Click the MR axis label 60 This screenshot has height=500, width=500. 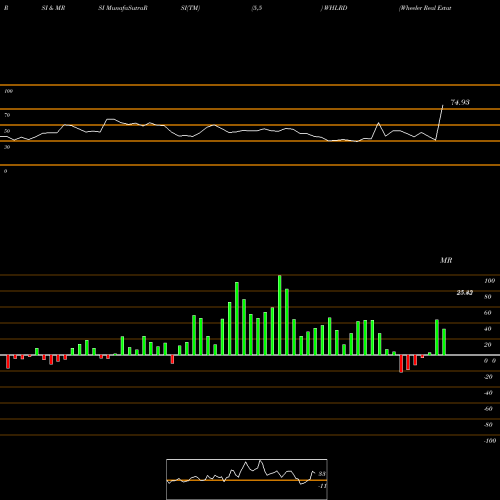coord(487,313)
